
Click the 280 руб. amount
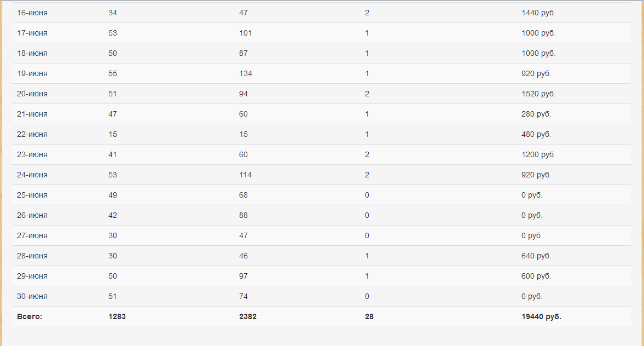(536, 114)
